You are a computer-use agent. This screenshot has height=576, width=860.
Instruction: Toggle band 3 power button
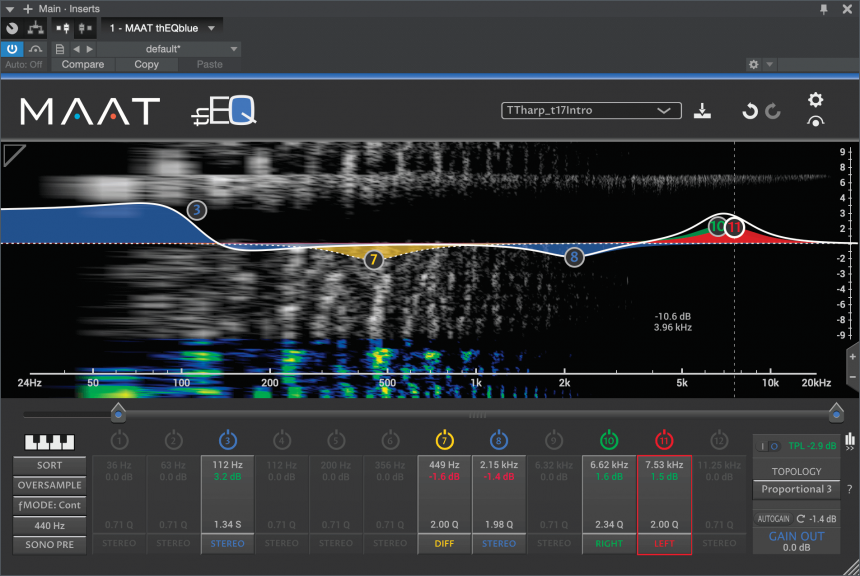tap(227, 440)
